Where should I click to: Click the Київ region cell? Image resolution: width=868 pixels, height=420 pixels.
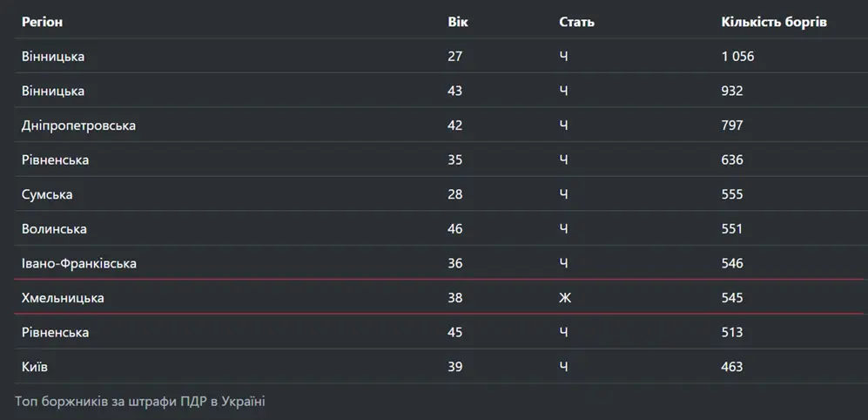(35, 367)
